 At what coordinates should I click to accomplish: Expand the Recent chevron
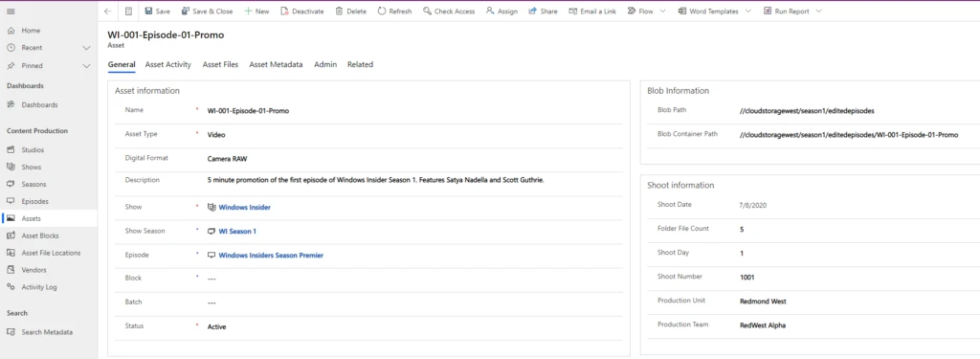pos(86,48)
